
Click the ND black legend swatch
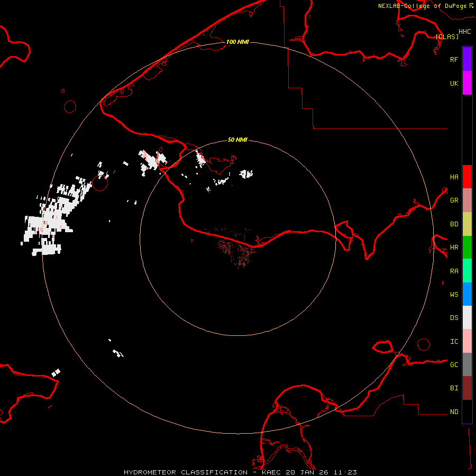(467, 411)
